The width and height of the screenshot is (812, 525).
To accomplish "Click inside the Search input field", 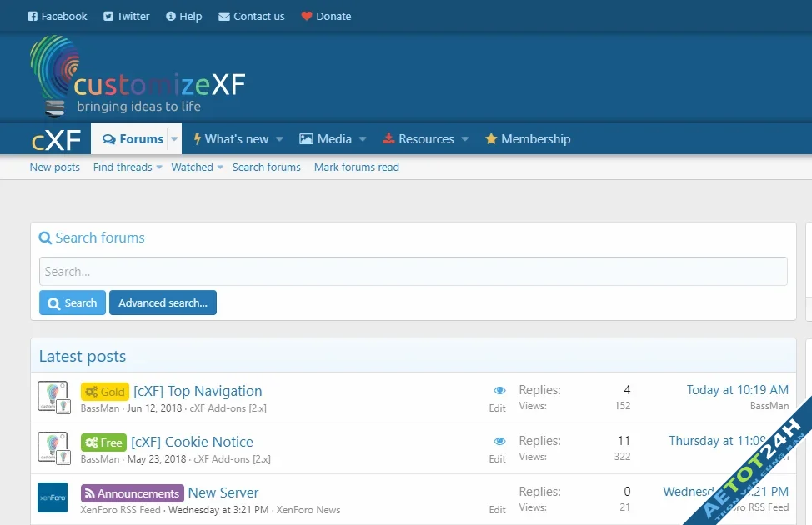I will [413, 271].
